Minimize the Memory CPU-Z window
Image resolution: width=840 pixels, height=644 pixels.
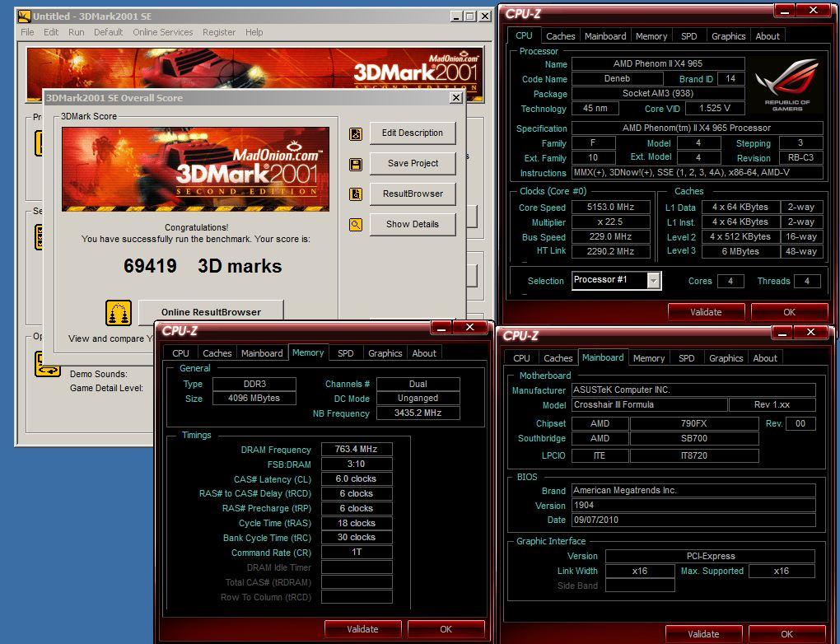click(x=442, y=328)
